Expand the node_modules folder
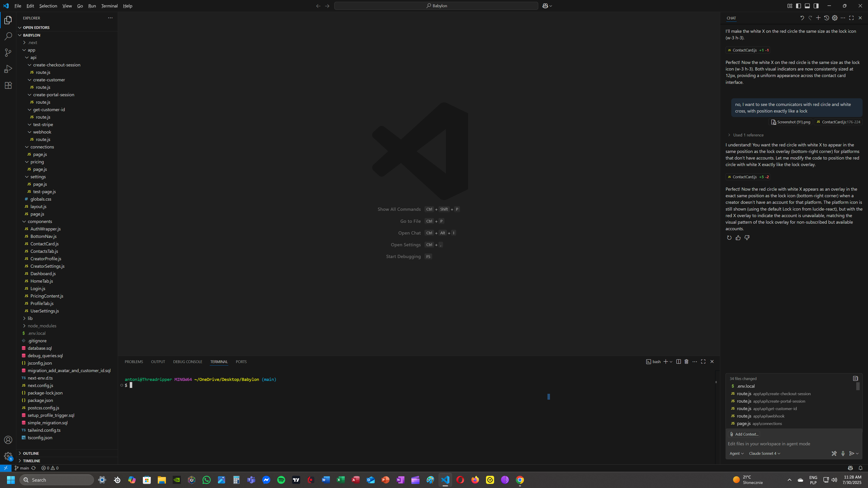Viewport: 868px width, 488px height. point(42,326)
